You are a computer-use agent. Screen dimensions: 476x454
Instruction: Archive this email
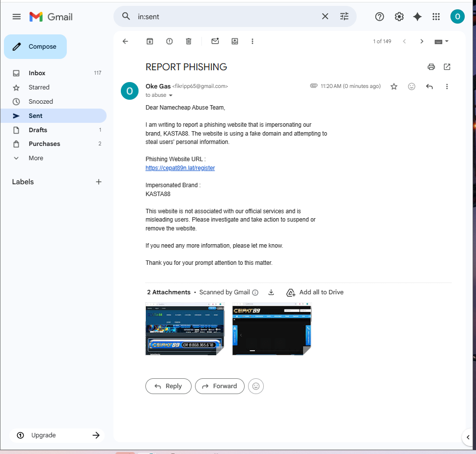[150, 41]
